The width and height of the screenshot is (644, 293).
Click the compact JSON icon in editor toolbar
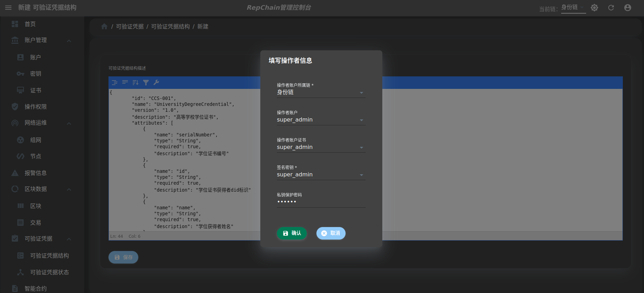pyautogui.click(x=125, y=83)
